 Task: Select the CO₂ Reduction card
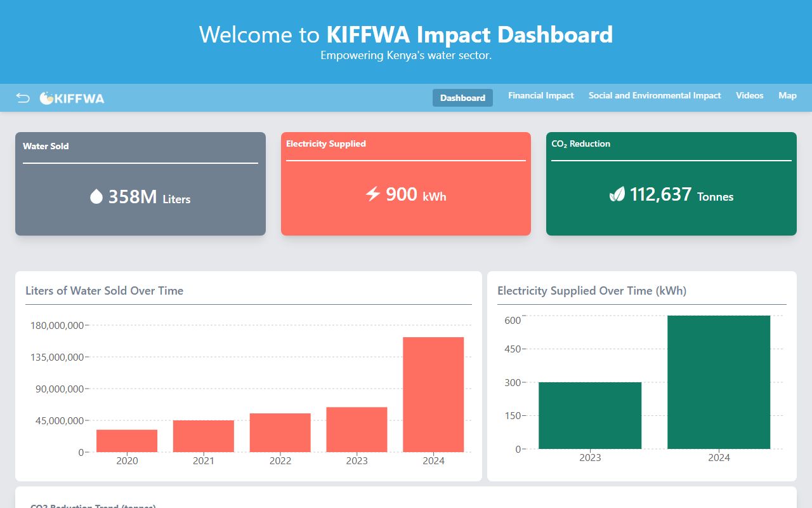coord(671,184)
